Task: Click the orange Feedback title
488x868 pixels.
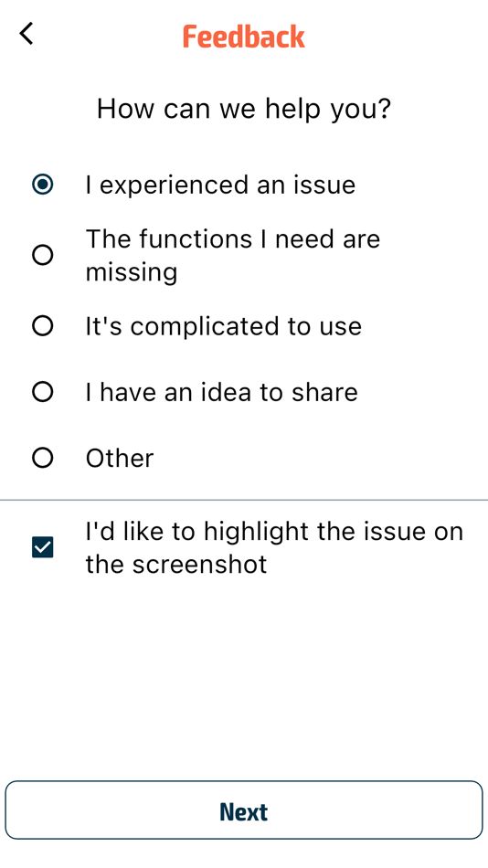Action: [244, 37]
